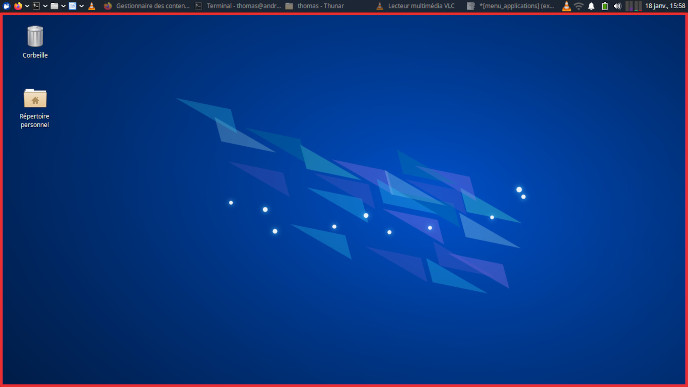
Task: Open the Wi-Fi network indicator
Action: 579,6
